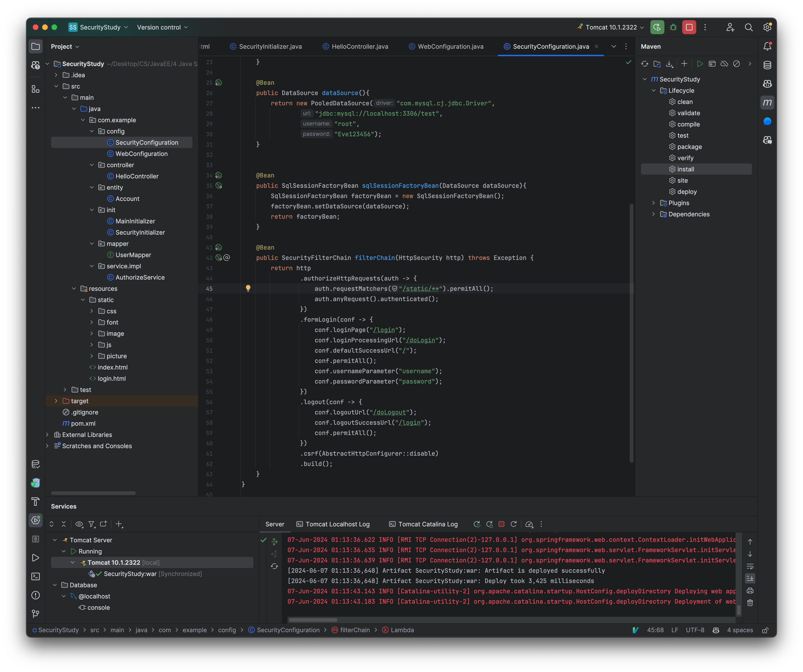Click the install lifecycle phase button
The width and height of the screenshot is (803, 672).
686,169
